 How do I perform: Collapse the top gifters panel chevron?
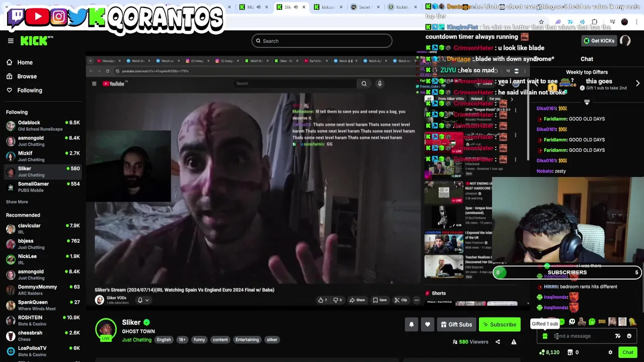point(587,102)
